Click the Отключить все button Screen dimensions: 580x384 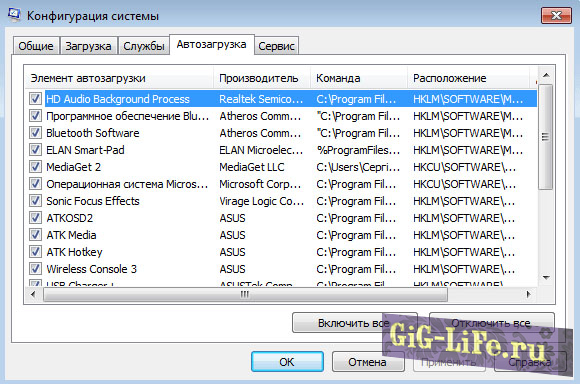(491, 323)
